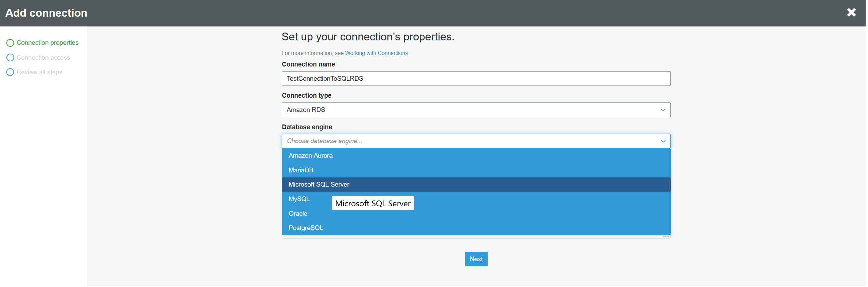This screenshot has width=868, height=287.
Task: Pick MySQL from the engine list
Action: [299, 199]
